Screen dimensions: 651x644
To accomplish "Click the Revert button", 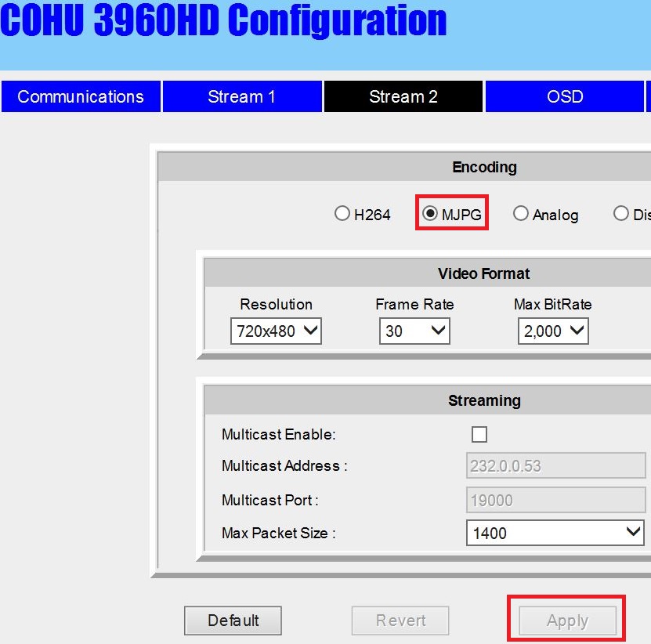I will [x=400, y=620].
